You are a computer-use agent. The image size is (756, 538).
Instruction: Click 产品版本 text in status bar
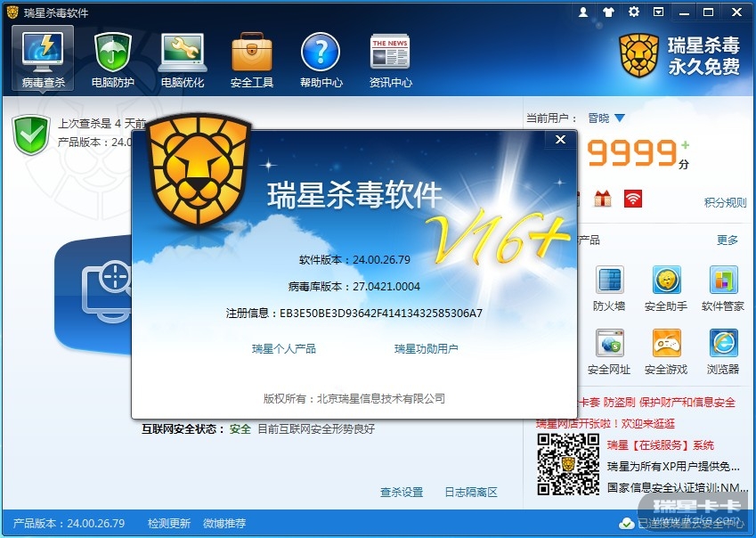(x=69, y=523)
